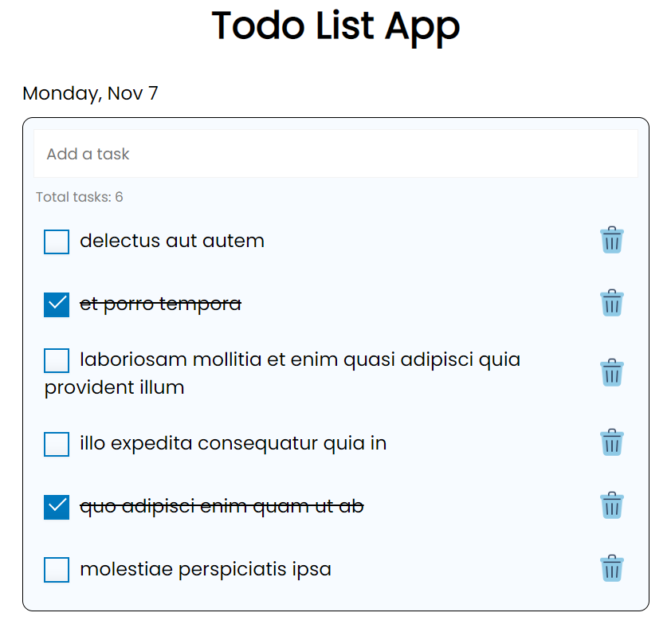Select the task text 'delectus aut autem'

(171, 241)
